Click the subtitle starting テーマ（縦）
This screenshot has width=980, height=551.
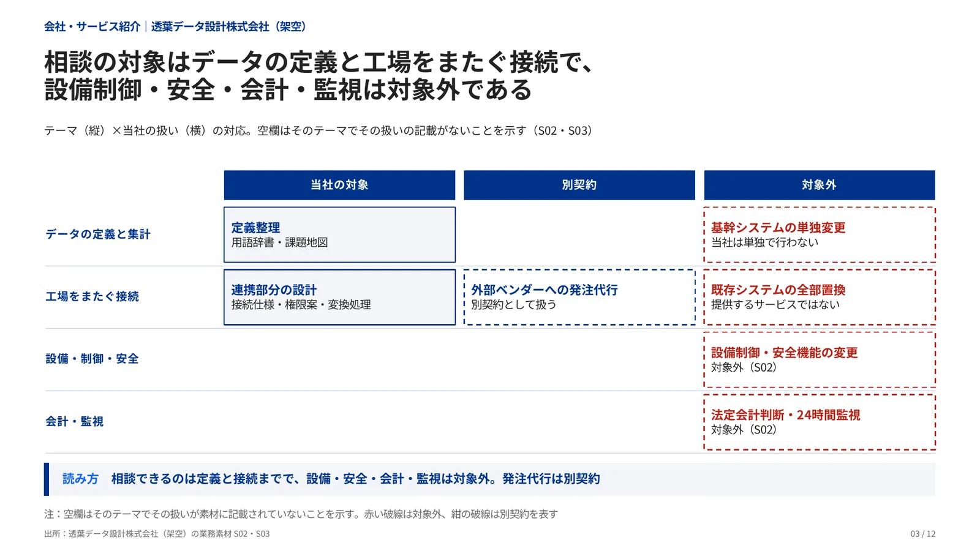[318, 131]
